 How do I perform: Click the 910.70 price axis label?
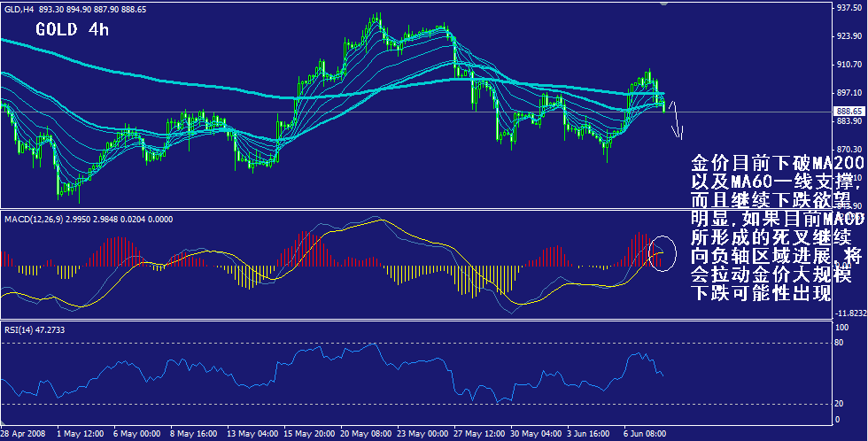[848, 65]
